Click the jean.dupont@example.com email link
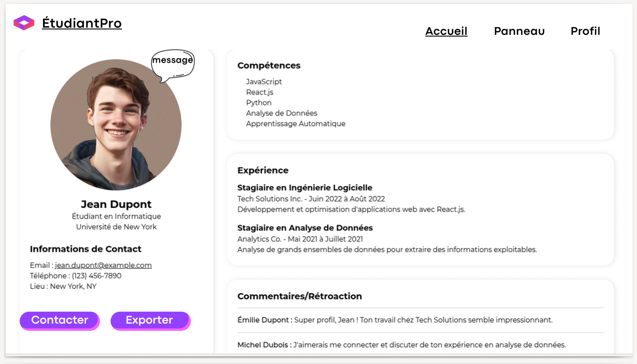Screen dimensions: 637x364 click(103, 266)
